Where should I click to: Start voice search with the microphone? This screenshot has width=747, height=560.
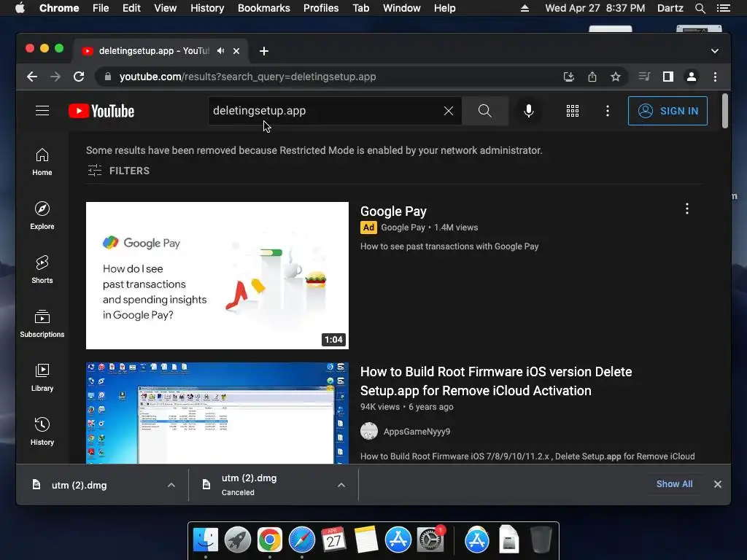[x=528, y=111]
